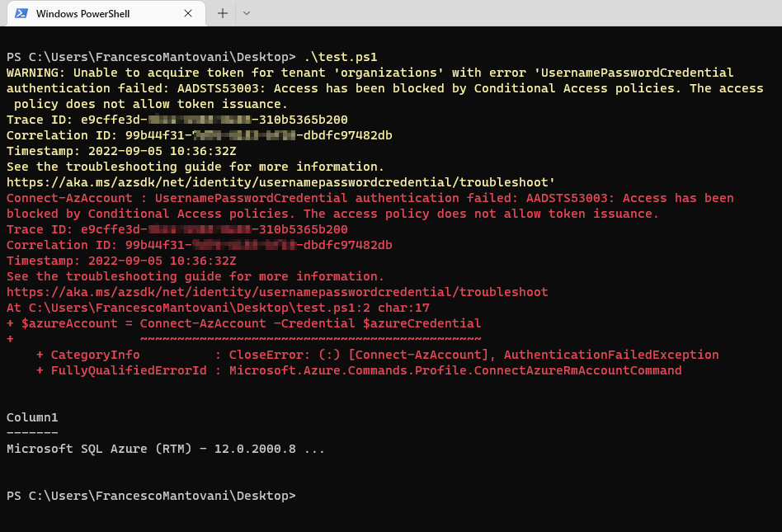Image resolution: width=782 pixels, height=532 pixels.
Task: Click the red Timestamp 2022-09-05 line
Action: [121, 261]
